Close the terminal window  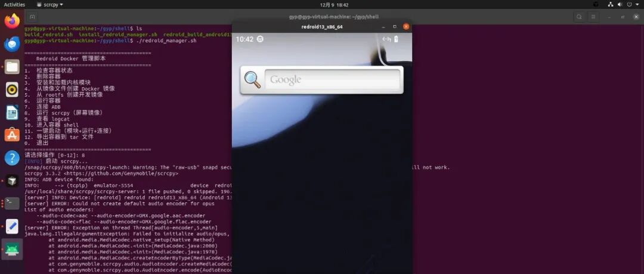coord(636,17)
